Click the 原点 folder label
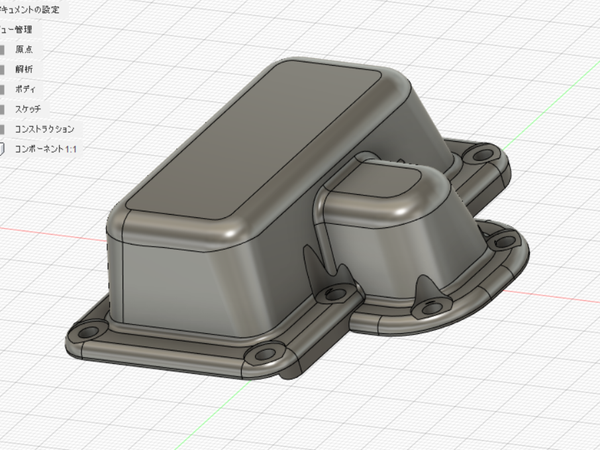Screen dimensions: 600x450 [24, 49]
